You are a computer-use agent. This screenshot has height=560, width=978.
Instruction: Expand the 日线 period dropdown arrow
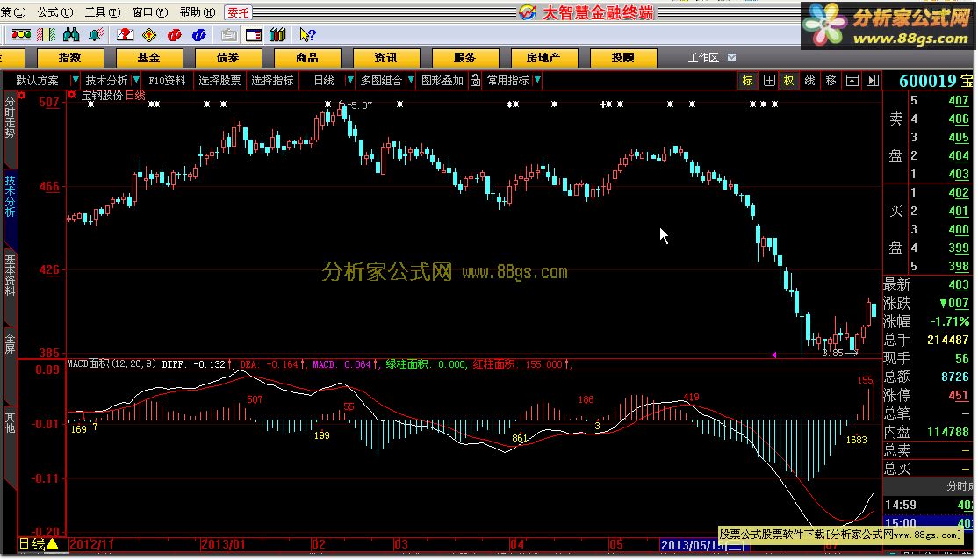(350, 80)
